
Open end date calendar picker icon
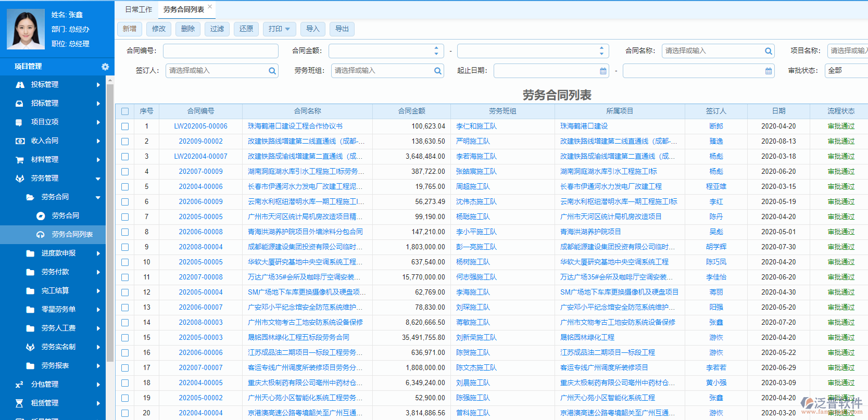(768, 71)
